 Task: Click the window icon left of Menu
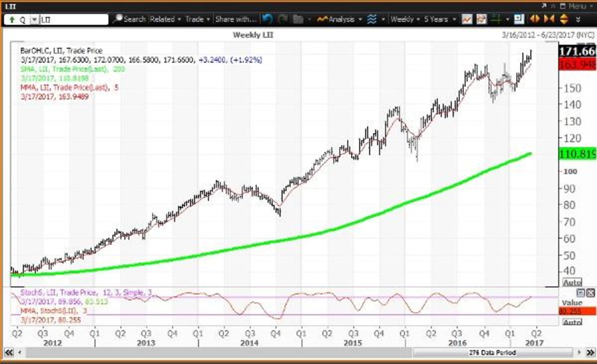(x=562, y=6)
